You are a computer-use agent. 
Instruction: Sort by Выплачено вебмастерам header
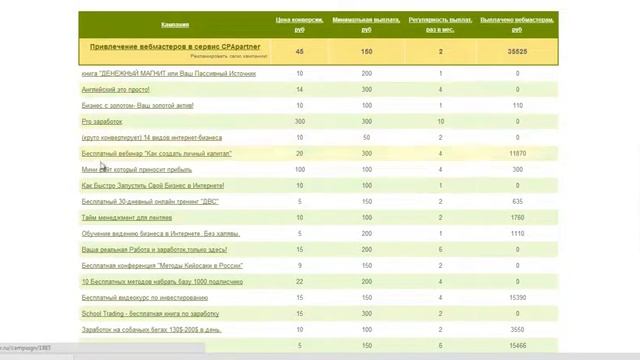pos(517,24)
